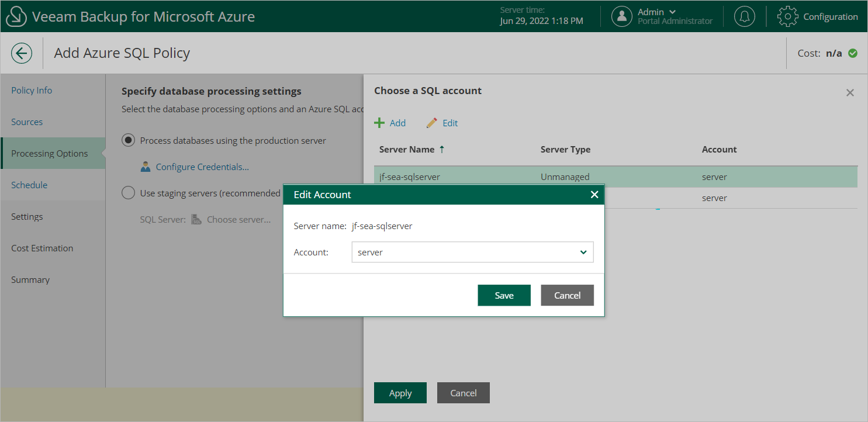Open Schedule step
Viewport: 868px width, 422px height.
pos(29,185)
